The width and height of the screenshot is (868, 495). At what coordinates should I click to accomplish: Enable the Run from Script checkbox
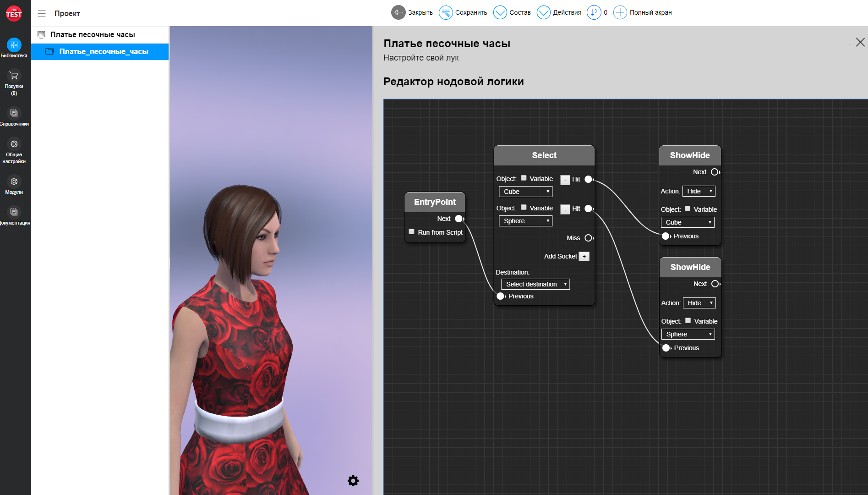click(411, 232)
